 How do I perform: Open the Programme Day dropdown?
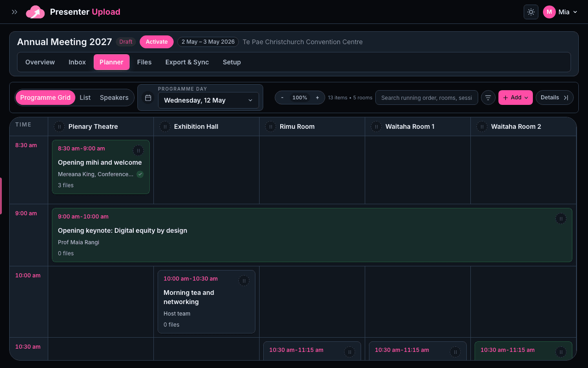click(x=208, y=100)
